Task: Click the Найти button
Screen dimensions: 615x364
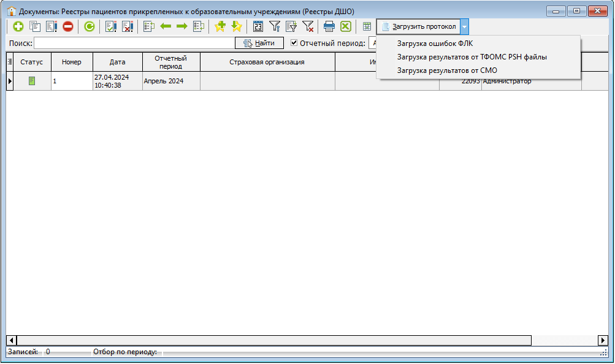Action: [x=259, y=43]
